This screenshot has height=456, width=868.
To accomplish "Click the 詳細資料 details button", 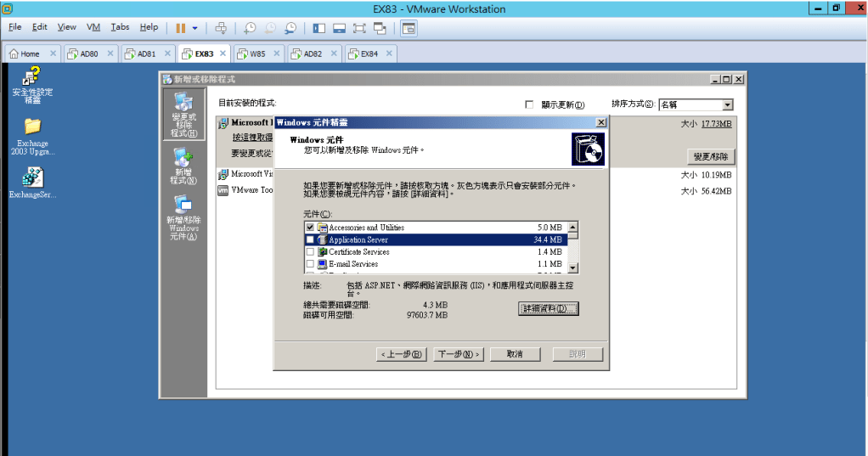I will [x=548, y=308].
